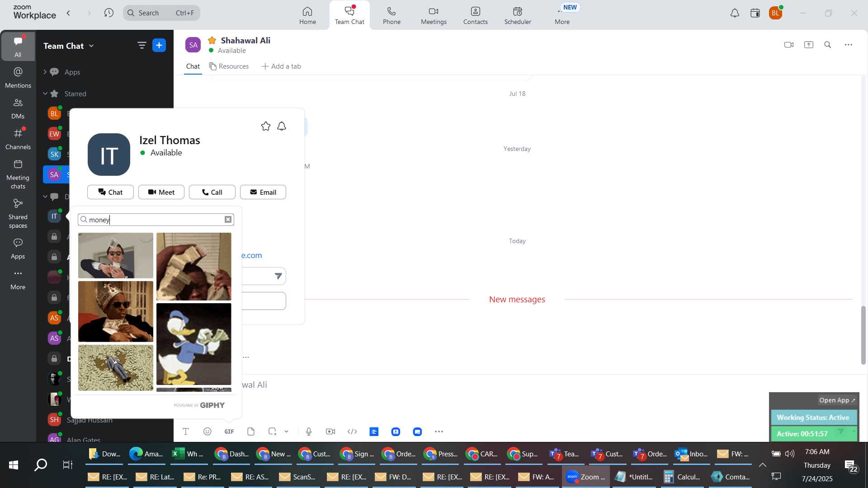Click the blue new chat plus button
Image resolution: width=868 pixels, height=488 pixels.
[x=159, y=45]
